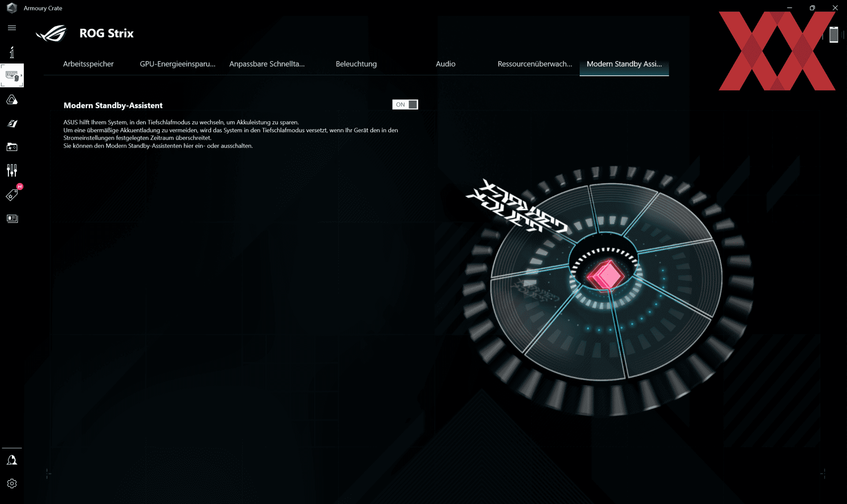Open the News sidebar icon
Screen dimensions: 847x504
click(x=12, y=219)
